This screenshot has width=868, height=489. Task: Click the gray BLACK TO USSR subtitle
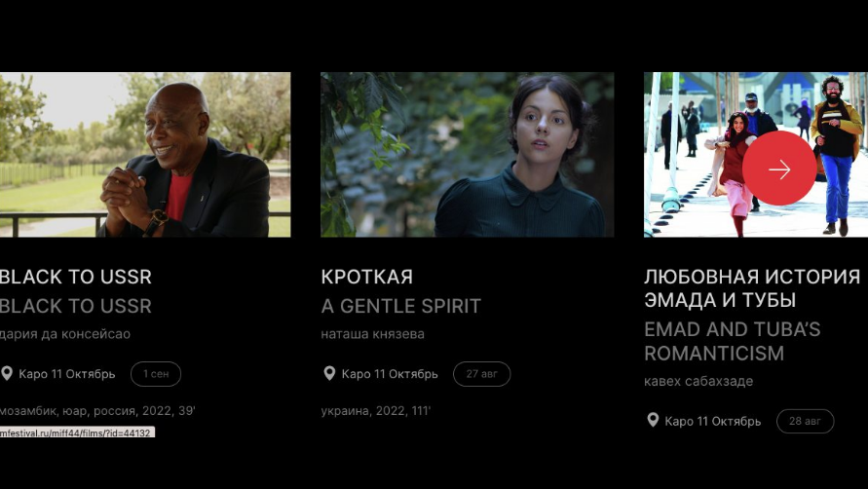[x=76, y=306]
